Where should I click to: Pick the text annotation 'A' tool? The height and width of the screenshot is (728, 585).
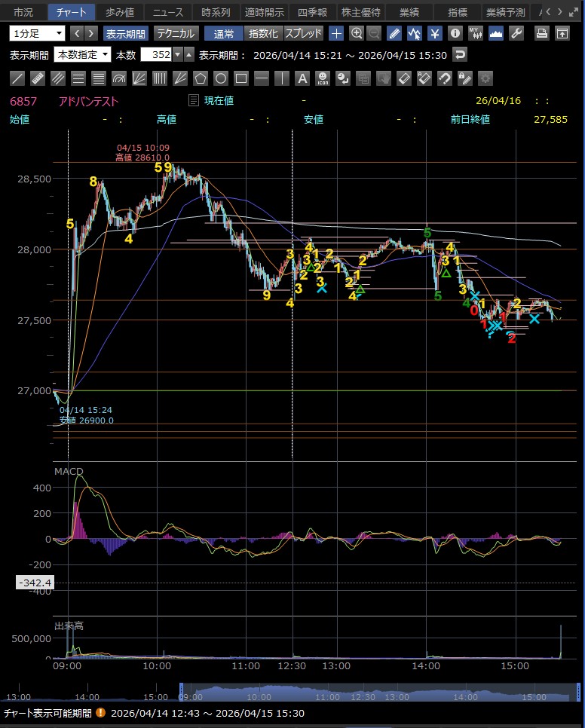tap(302, 78)
